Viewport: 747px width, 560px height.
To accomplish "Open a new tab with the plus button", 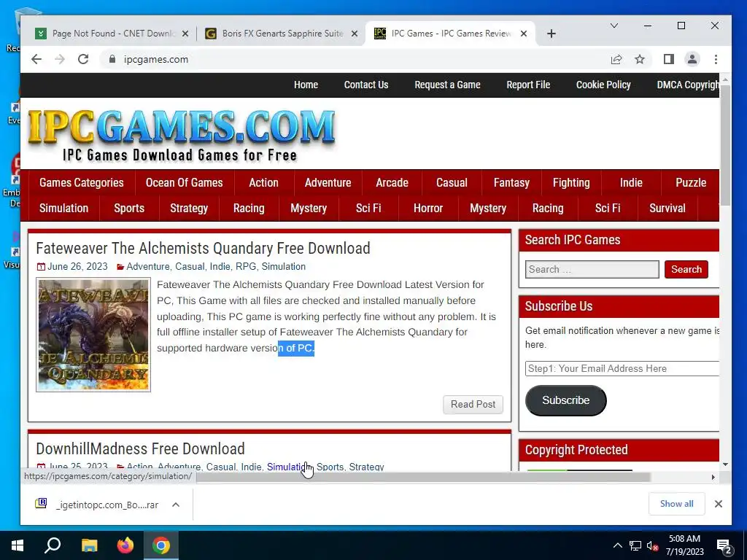I will [x=551, y=34].
